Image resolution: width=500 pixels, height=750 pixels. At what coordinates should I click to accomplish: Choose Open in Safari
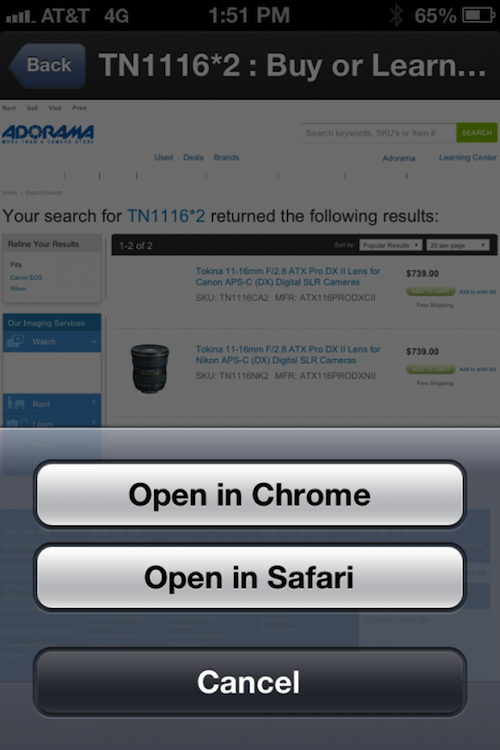point(250,577)
